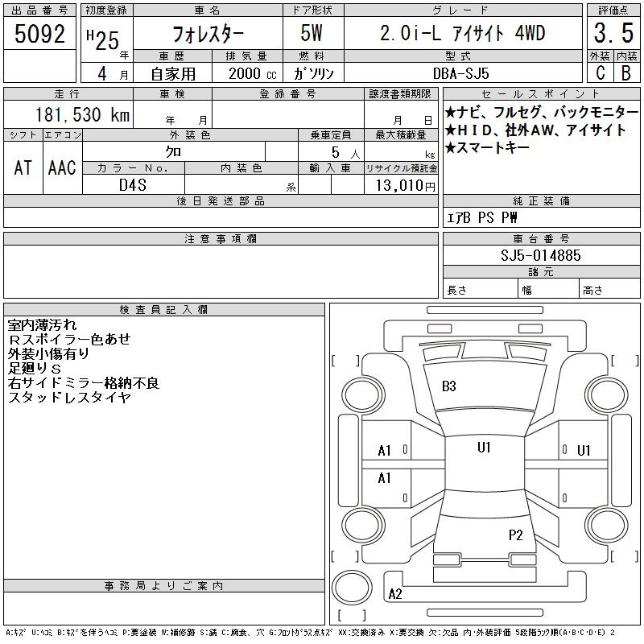This screenshot has height=644, width=644.
Task: Select seating capacity 5 人
Action: tap(345, 153)
